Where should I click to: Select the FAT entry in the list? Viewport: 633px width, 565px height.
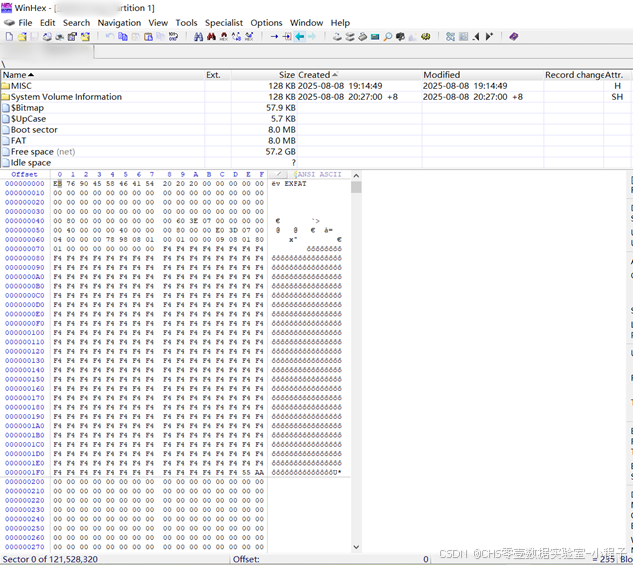click(x=316, y=140)
